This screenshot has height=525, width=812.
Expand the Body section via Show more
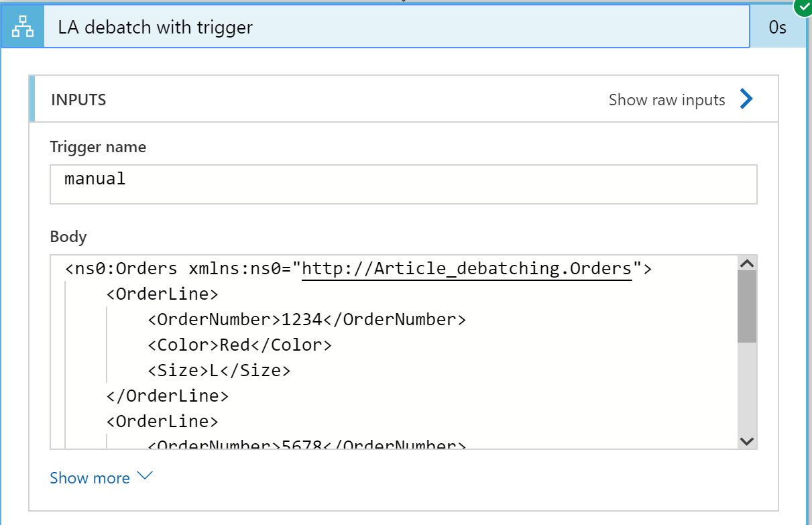click(90, 477)
